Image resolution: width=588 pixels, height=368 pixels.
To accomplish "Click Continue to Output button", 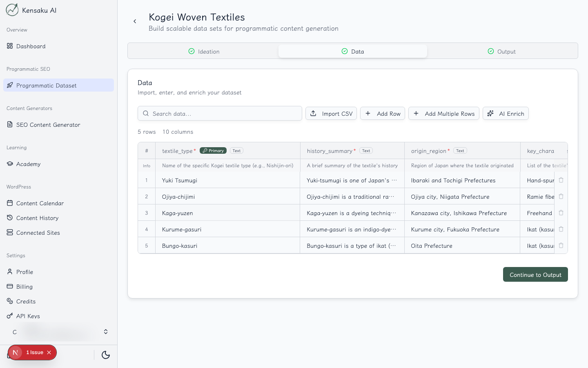I will click(x=535, y=275).
